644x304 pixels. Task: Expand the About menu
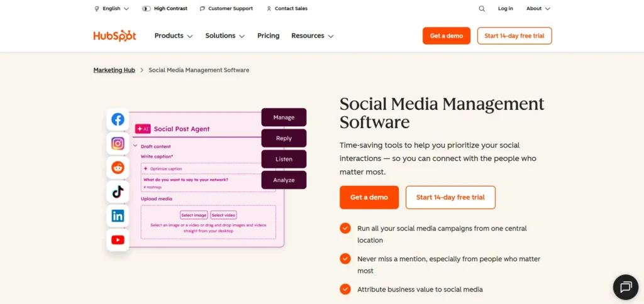(538, 9)
